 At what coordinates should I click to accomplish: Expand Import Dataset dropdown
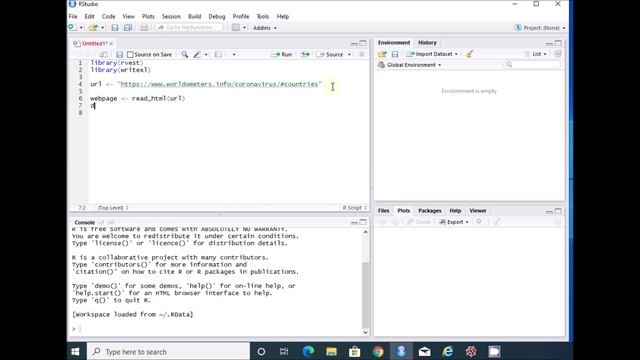(x=456, y=54)
